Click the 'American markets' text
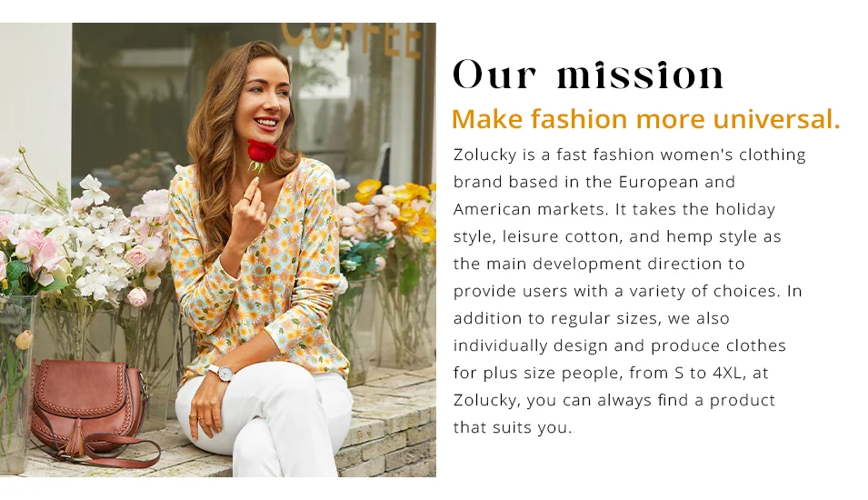The width and height of the screenshot is (868, 500). pos(530,209)
